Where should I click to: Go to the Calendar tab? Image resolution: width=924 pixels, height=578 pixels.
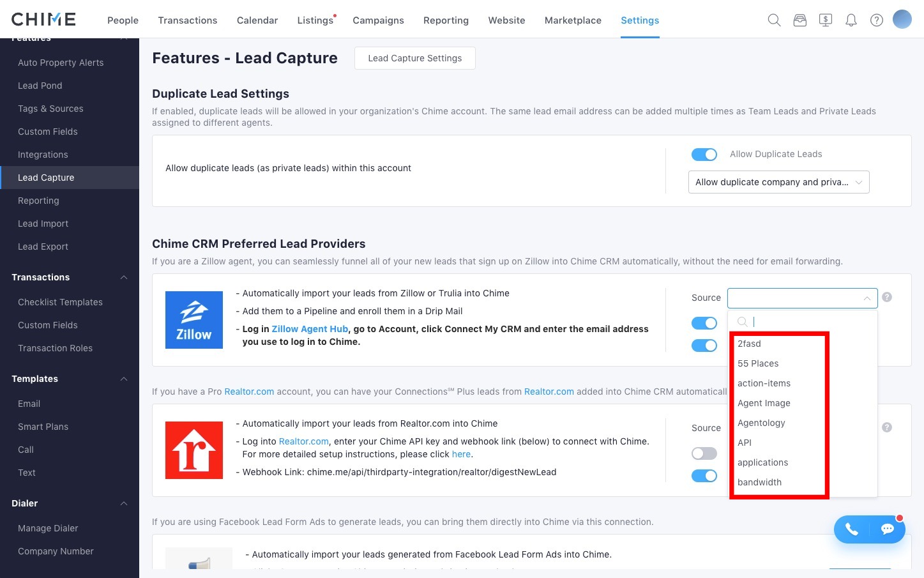point(257,20)
